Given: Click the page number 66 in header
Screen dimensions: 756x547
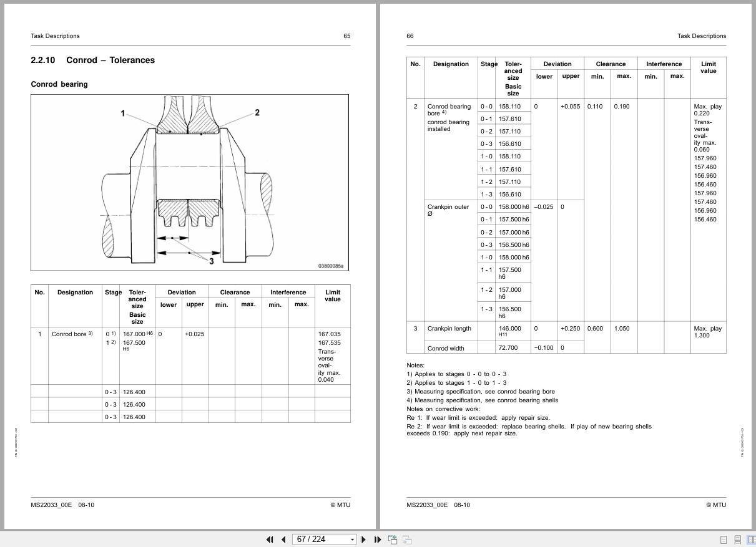Looking at the screenshot, I should pos(410,36).
